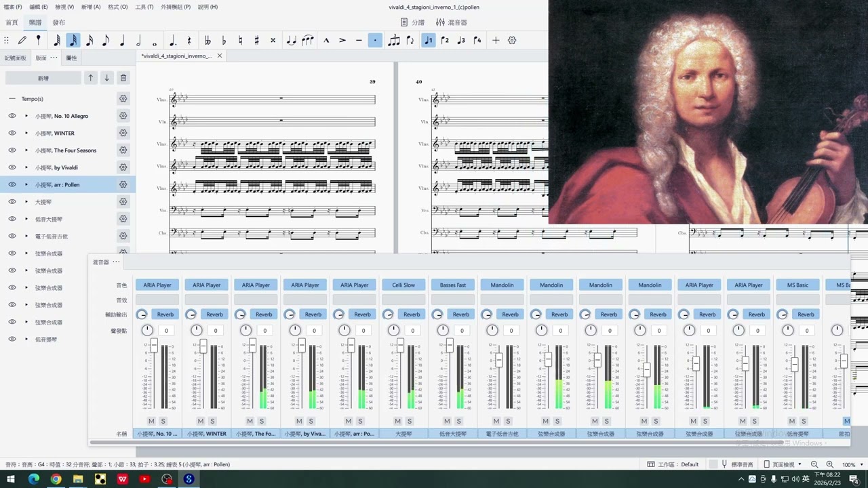Switch to the 首頁 tab
The height and width of the screenshot is (488, 868).
click(12, 22)
